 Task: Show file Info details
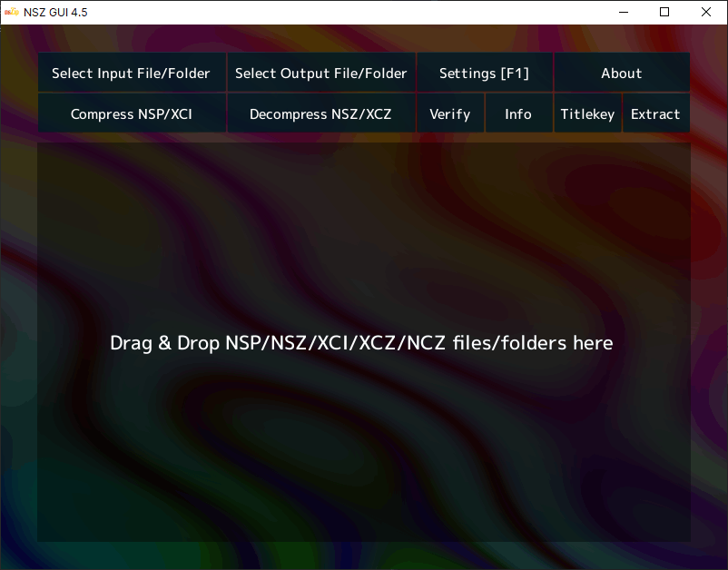518,113
